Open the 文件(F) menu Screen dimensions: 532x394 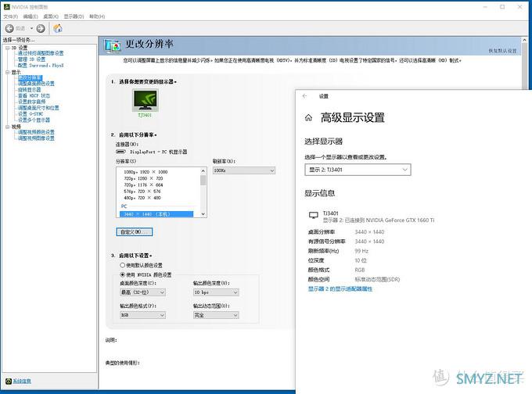(x=10, y=16)
